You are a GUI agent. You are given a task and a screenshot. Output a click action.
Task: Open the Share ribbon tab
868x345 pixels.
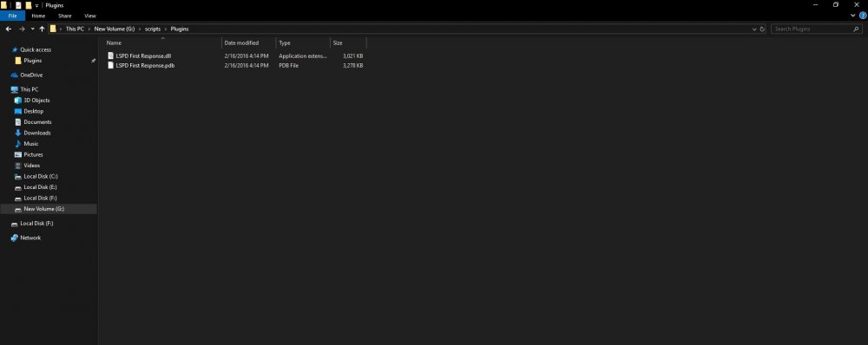click(x=65, y=16)
